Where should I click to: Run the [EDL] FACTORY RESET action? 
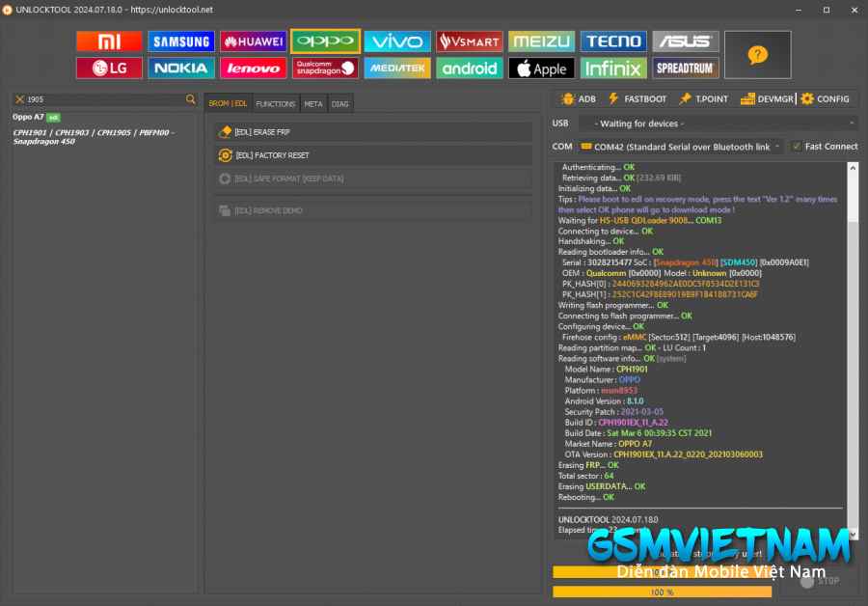click(x=373, y=155)
